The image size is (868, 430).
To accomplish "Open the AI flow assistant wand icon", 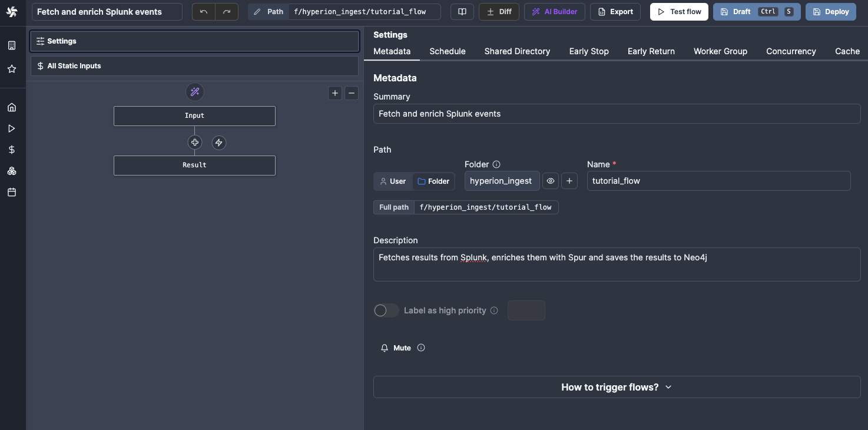I will click(195, 92).
